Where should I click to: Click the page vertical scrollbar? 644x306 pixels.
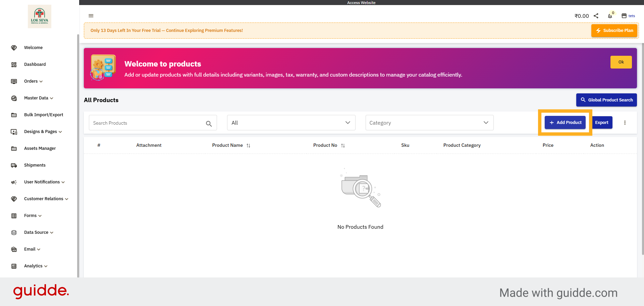click(x=643, y=149)
